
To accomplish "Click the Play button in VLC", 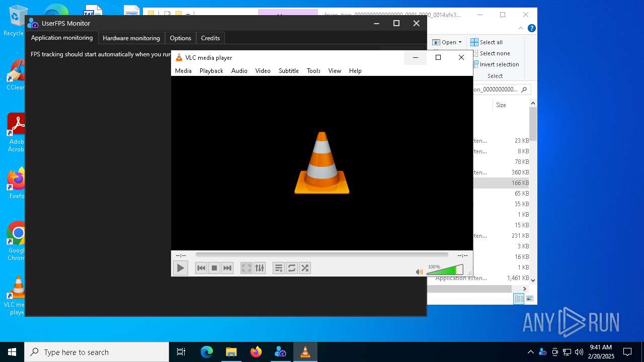I will click(180, 268).
